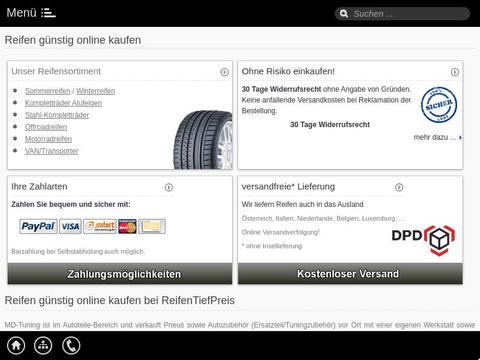Image resolution: width=480 pixels, height=360 pixels.
Task: Click the PayPal payment logo
Action: (x=38, y=226)
